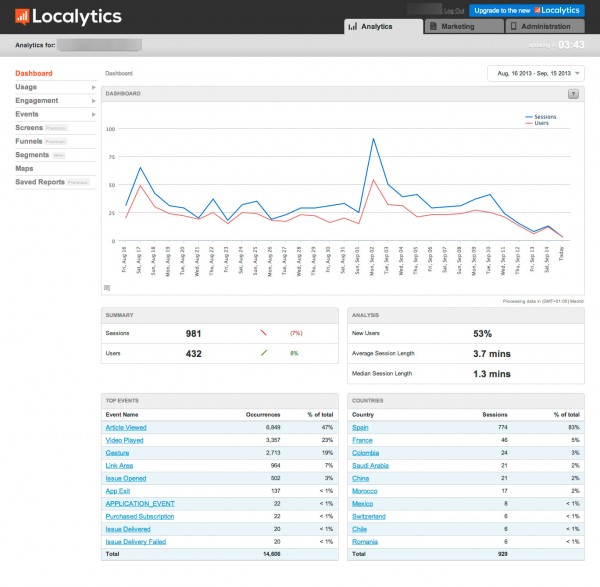Open the date range dropdown
600x587 pixels.
pos(536,73)
